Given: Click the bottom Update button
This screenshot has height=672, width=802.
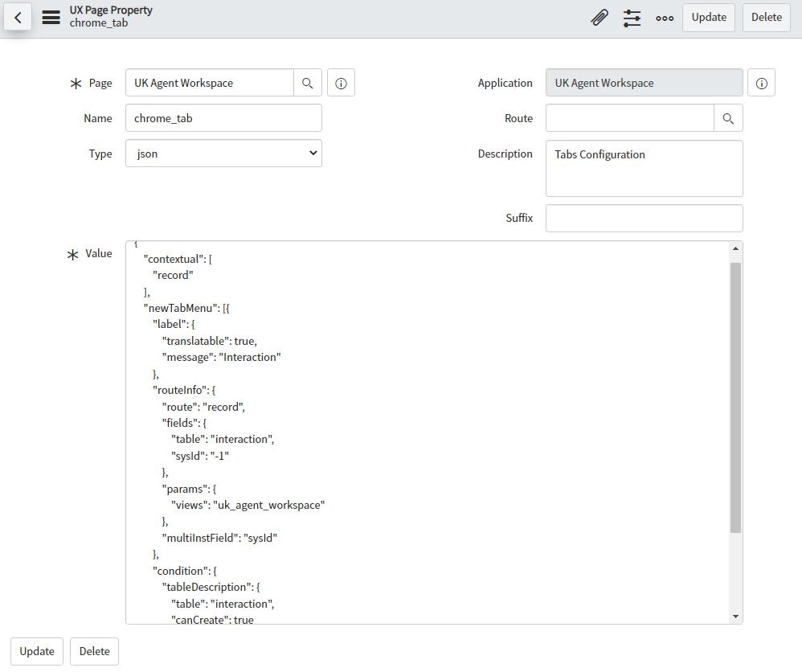Looking at the screenshot, I should (x=37, y=652).
